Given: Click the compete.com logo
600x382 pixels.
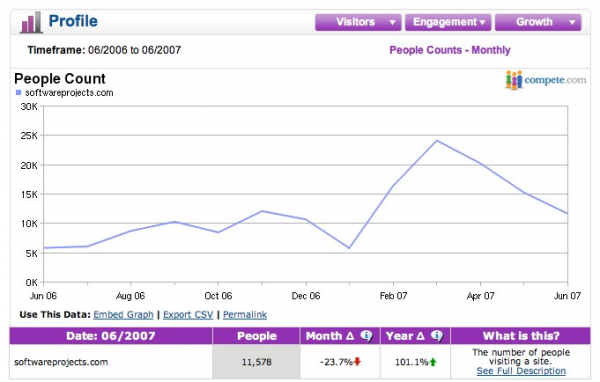Looking at the screenshot, I should tap(545, 80).
